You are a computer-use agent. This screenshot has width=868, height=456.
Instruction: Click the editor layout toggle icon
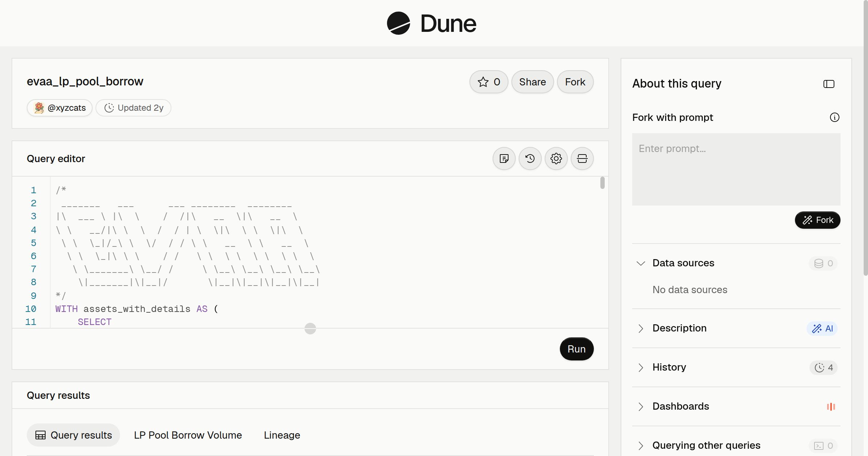pos(582,159)
